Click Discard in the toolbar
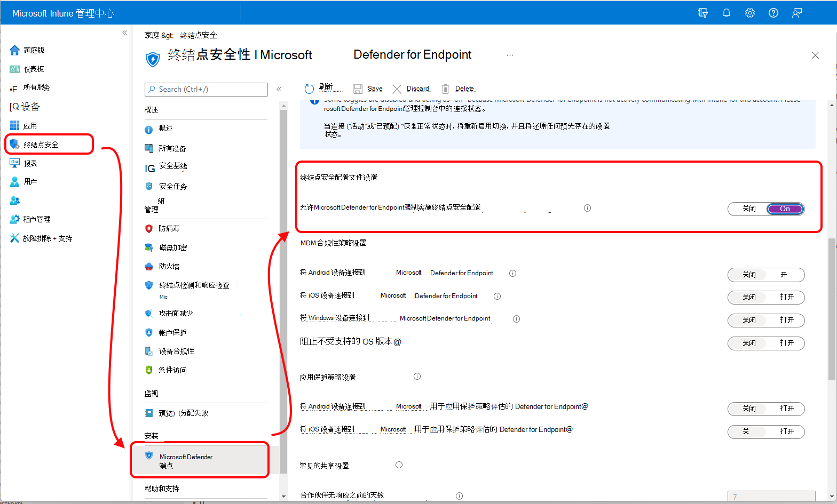This screenshot has width=837, height=504. [x=411, y=89]
